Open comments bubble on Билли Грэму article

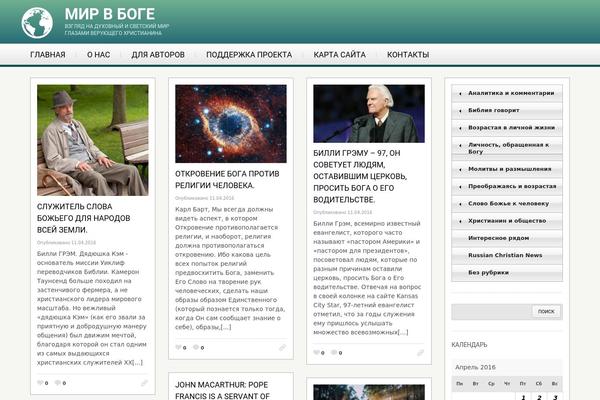pos(334,353)
